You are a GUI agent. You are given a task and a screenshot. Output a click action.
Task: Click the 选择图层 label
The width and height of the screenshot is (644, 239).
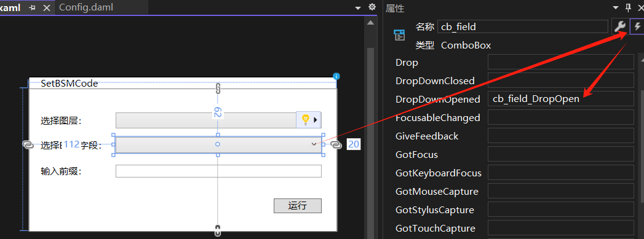tap(61, 120)
